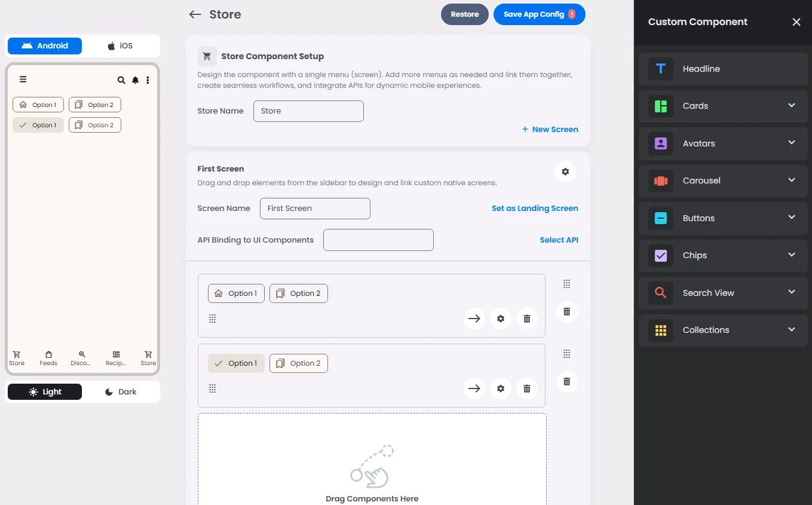This screenshot has width=812, height=505.
Task: Click the inner drag handle in second chips card
Action: [x=212, y=388]
